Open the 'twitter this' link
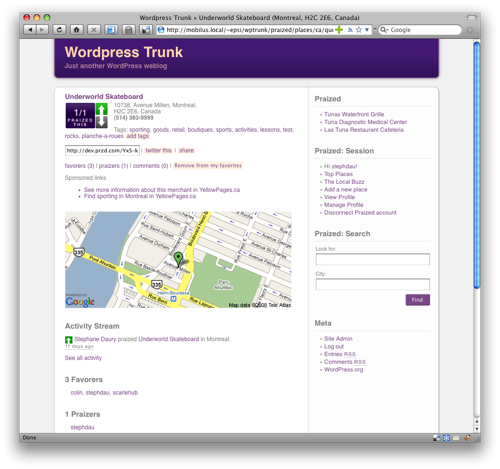 coord(158,151)
